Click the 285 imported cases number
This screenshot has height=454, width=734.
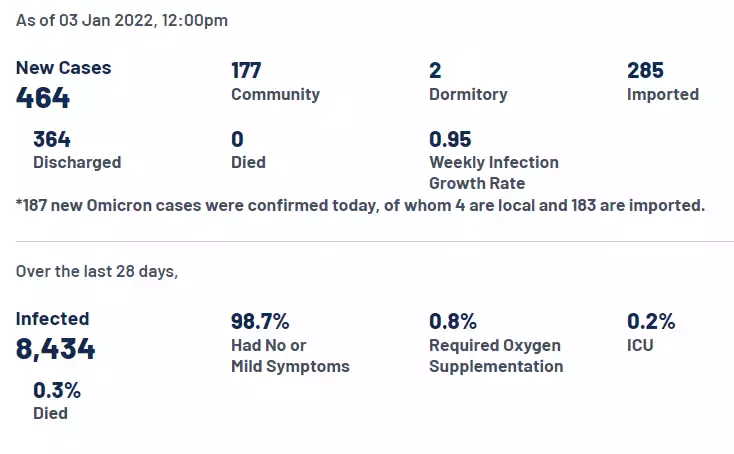coord(646,70)
